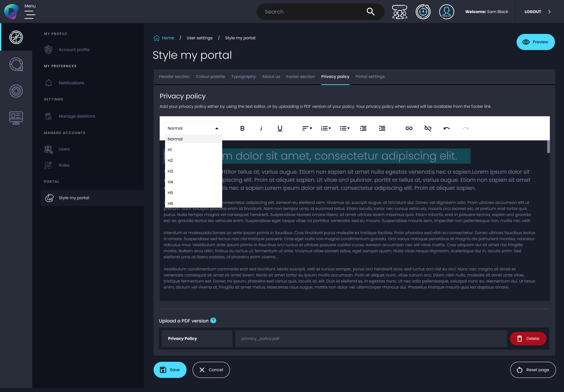Underline the selected text
This screenshot has height=392, width=564.
click(280, 128)
